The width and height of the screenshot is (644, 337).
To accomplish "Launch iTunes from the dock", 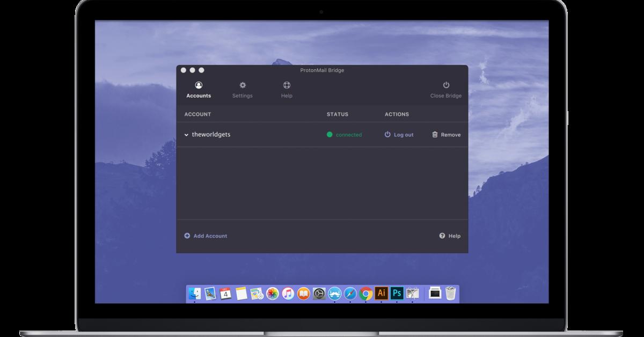I will pos(288,294).
